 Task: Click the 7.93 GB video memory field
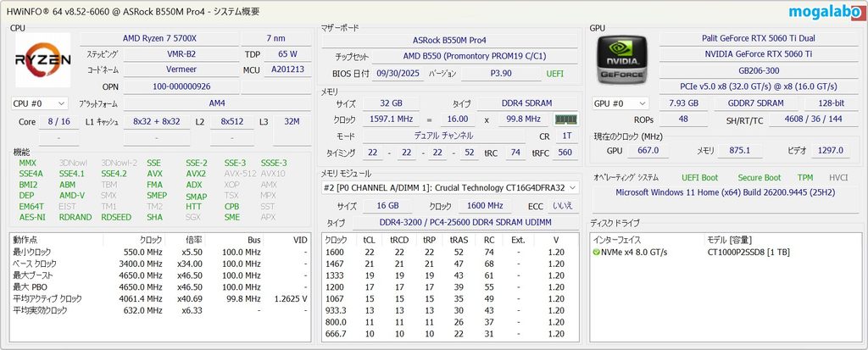683,103
